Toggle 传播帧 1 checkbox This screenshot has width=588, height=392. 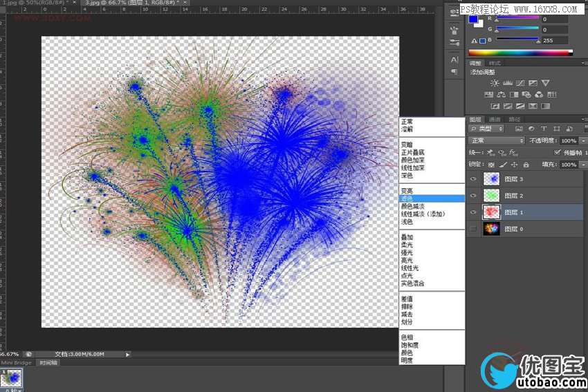click(x=558, y=152)
